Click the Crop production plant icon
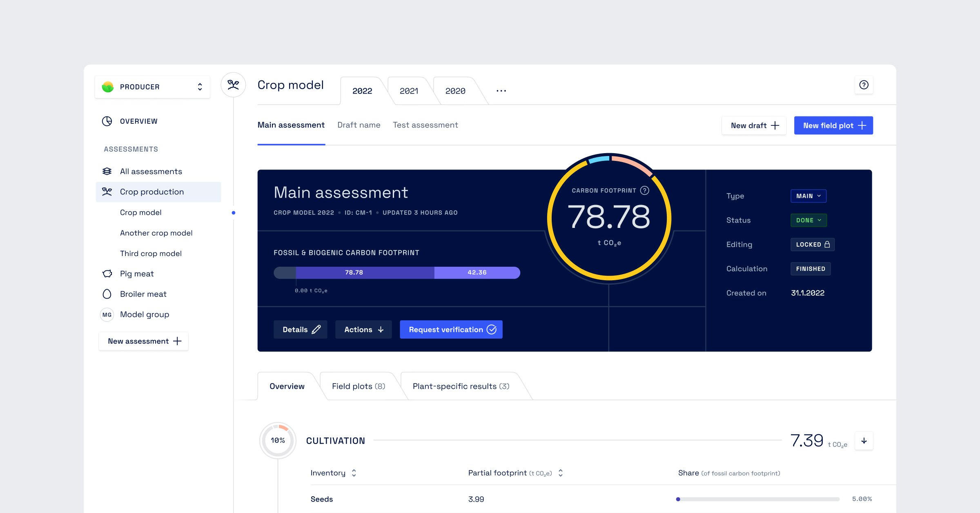 [x=107, y=192]
